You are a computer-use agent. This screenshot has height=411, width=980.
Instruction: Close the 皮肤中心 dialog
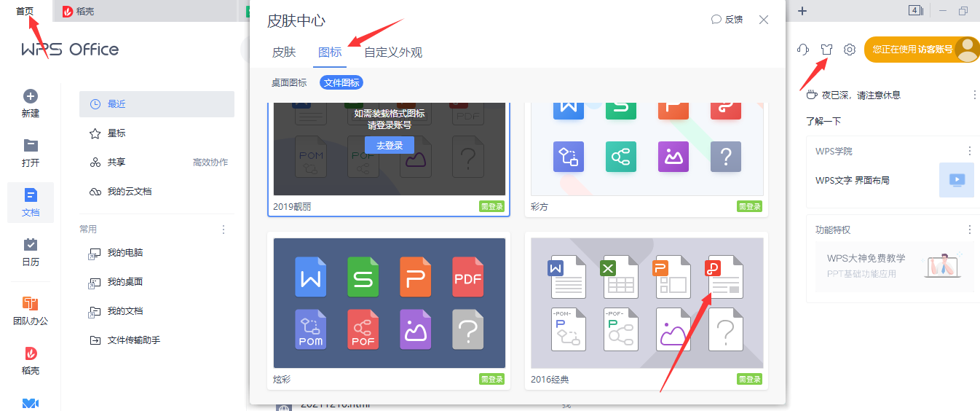point(764,20)
